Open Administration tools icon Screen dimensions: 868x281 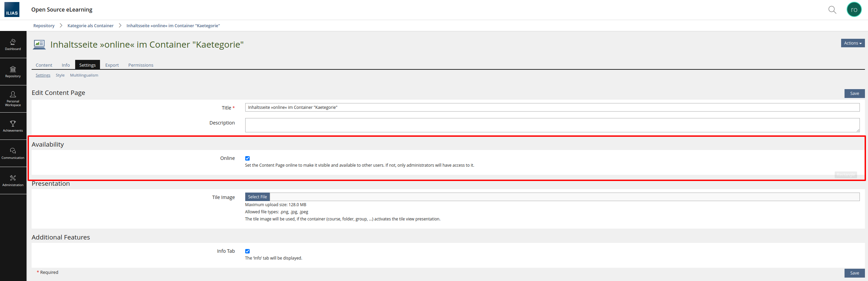point(13,181)
